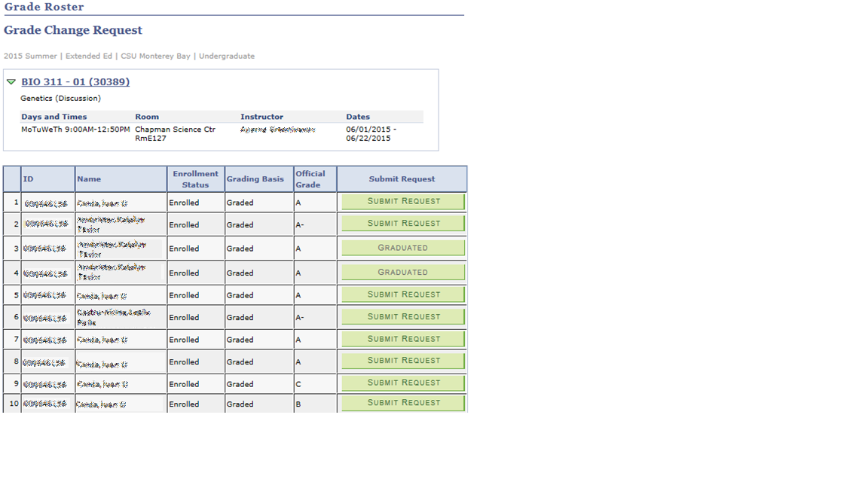Click Submit Request for student row 5
Screen dimensions: 868x488
coord(402,294)
